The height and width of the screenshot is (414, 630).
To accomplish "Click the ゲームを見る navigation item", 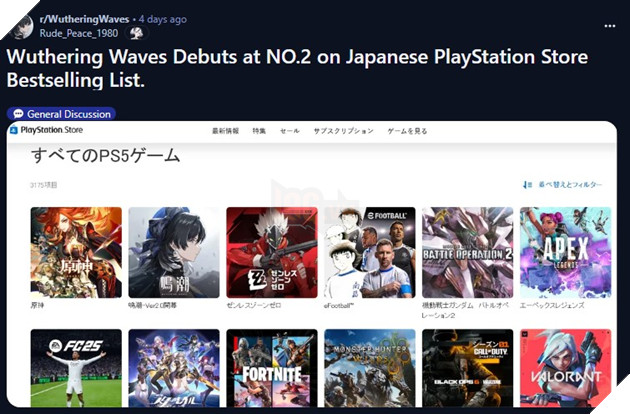I will coord(407,131).
